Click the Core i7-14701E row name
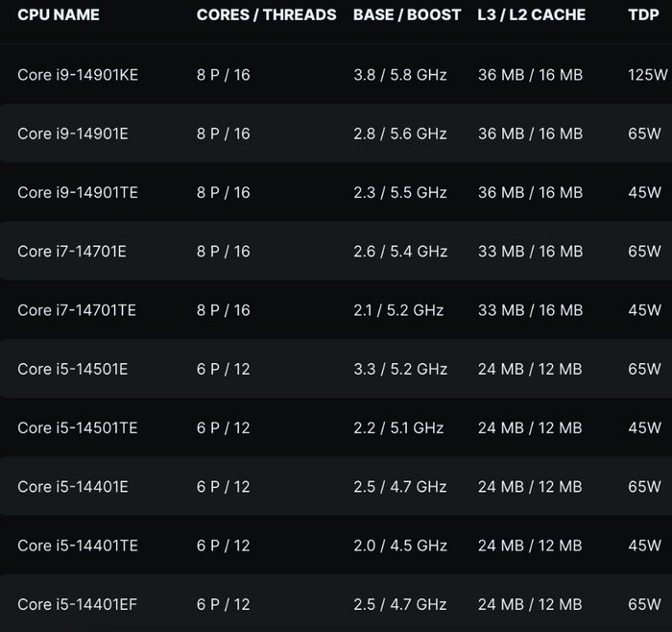This screenshot has height=632, width=672. click(x=72, y=252)
